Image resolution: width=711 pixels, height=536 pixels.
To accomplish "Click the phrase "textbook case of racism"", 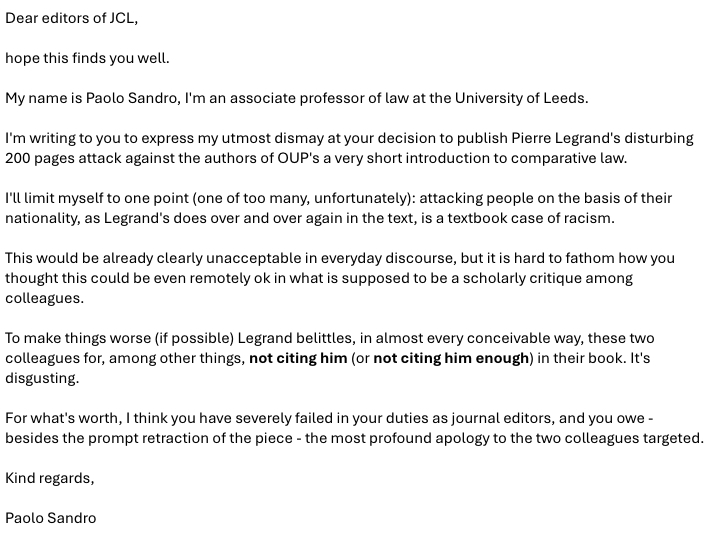I will [x=528, y=218].
